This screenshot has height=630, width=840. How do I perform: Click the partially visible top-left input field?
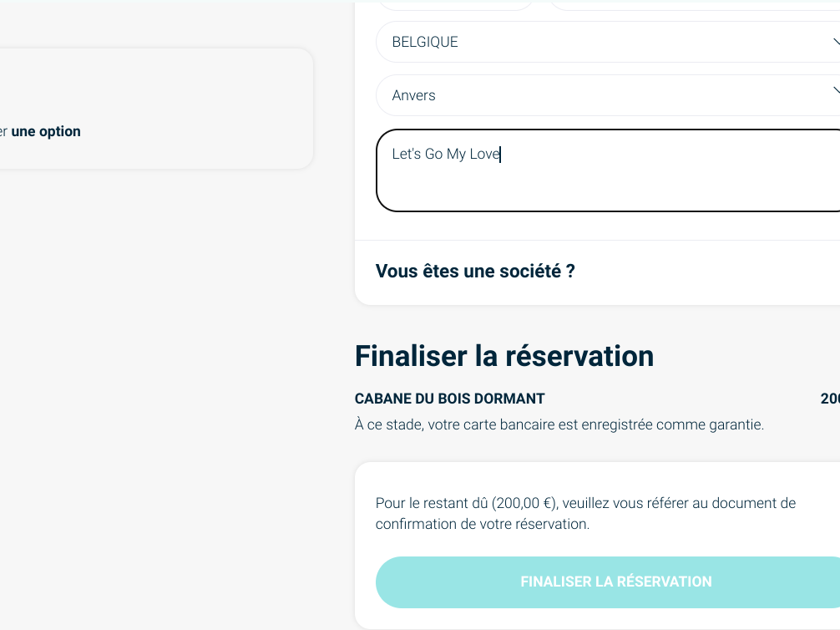click(x=456, y=5)
